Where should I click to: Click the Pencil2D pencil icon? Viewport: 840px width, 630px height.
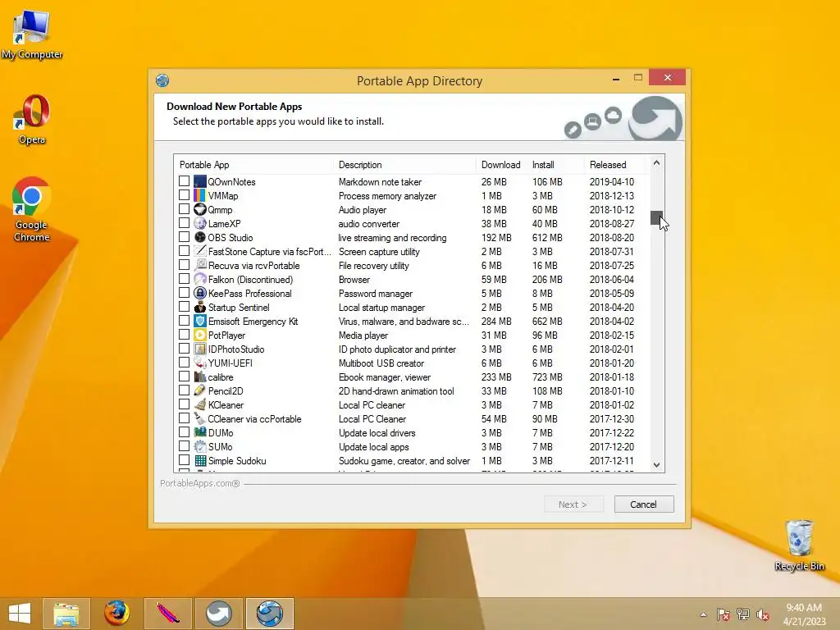tap(200, 390)
